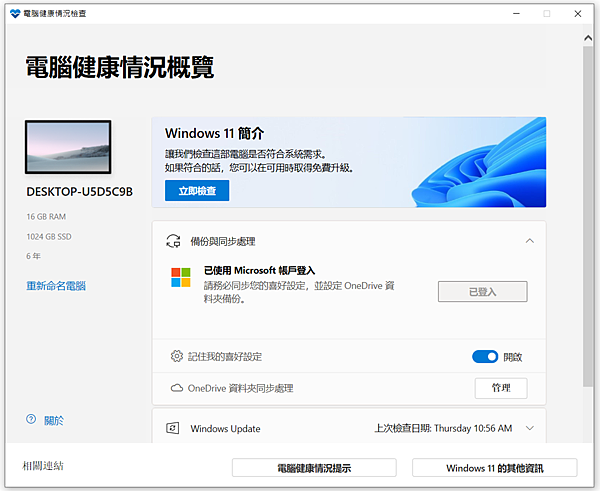600x491 pixels.
Task: Click the 1024 GB SSD text
Action: click(49, 237)
